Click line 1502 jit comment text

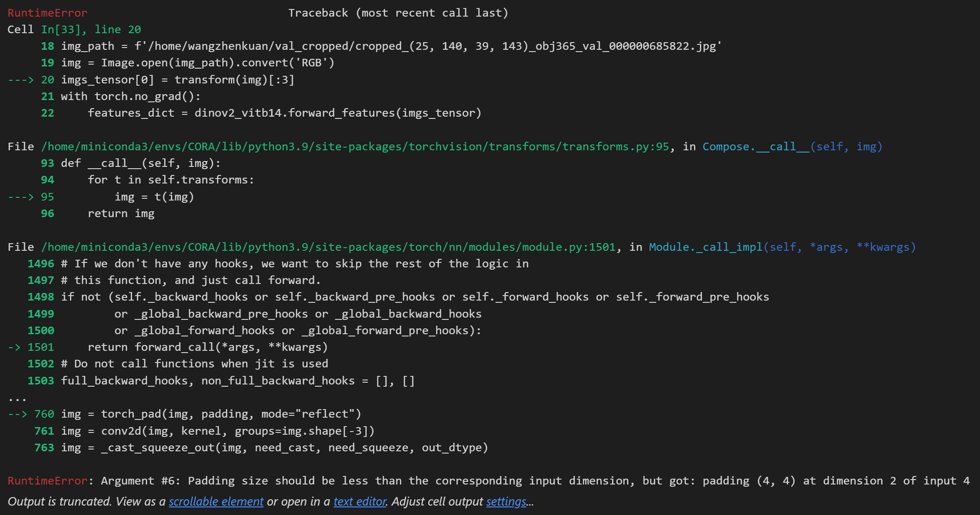(x=195, y=364)
